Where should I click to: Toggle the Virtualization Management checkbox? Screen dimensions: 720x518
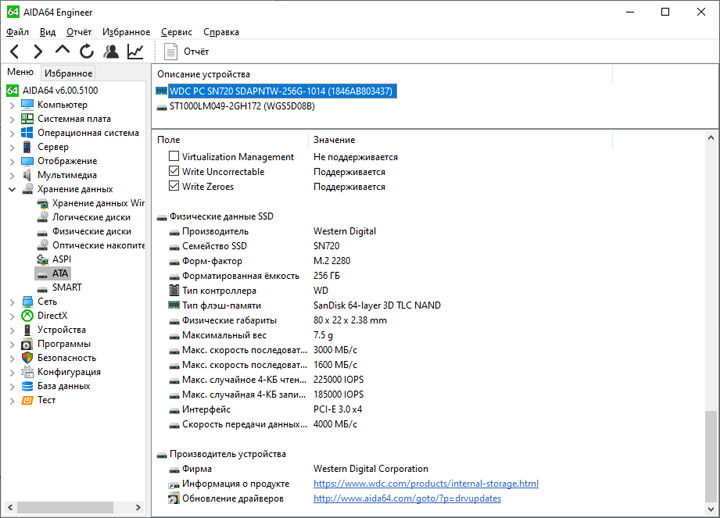[174, 156]
